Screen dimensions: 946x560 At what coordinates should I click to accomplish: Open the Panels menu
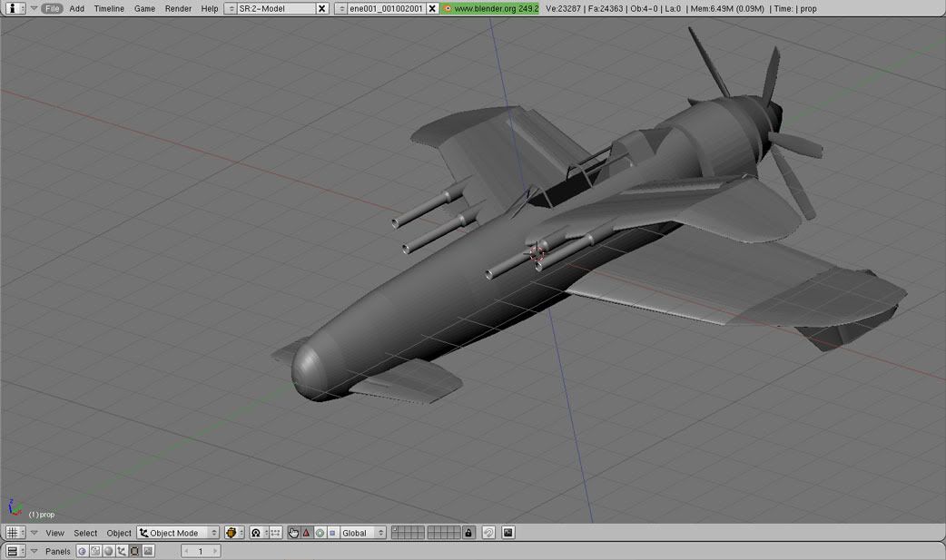point(58,551)
